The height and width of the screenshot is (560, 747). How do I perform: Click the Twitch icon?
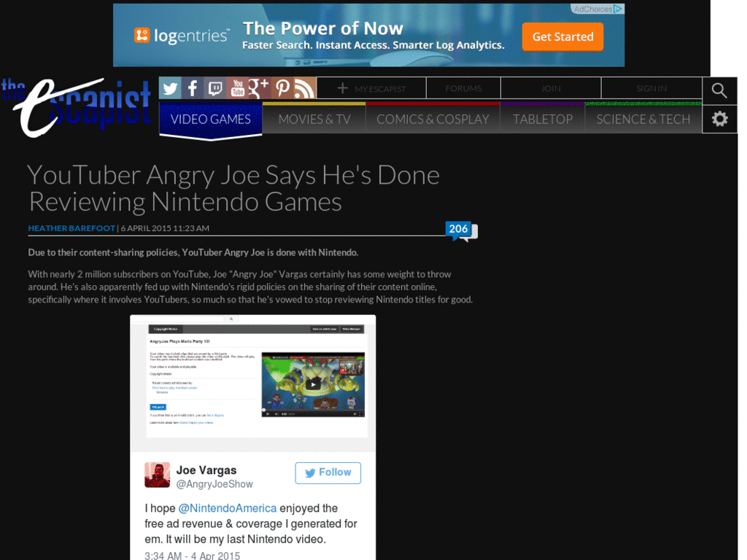coord(214,87)
